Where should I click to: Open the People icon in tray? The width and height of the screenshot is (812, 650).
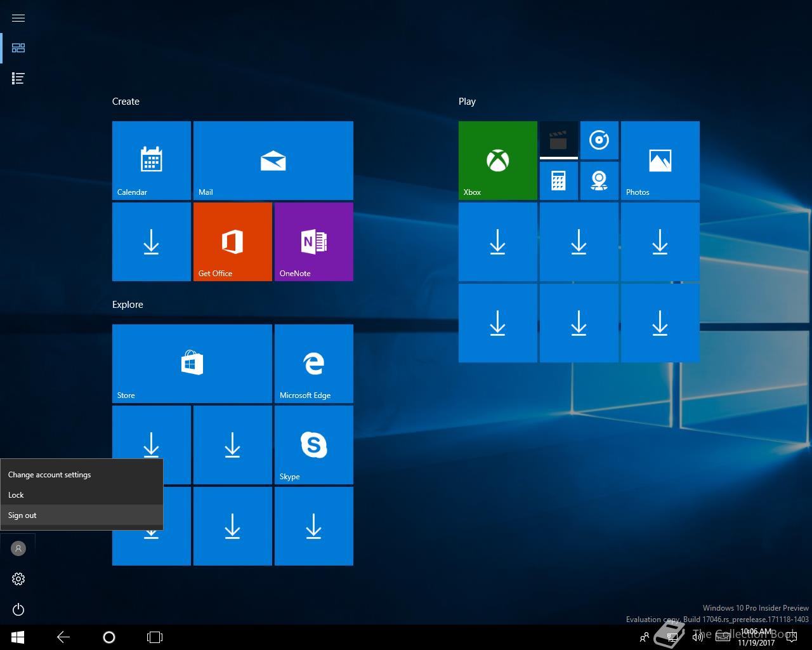tap(645, 637)
